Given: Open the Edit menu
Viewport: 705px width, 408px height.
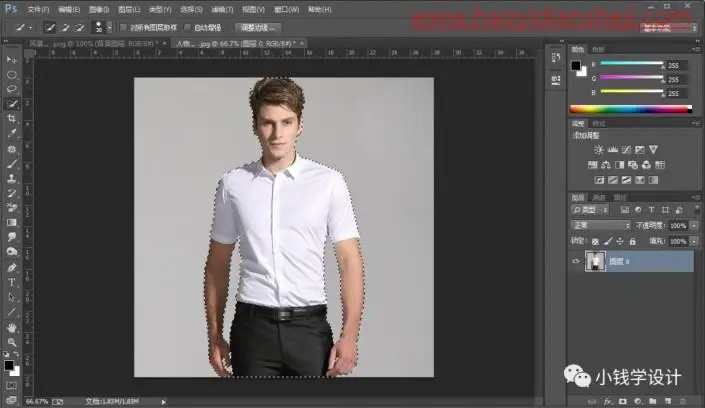Looking at the screenshot, I should pyautogui.click(x=69, y=9).
